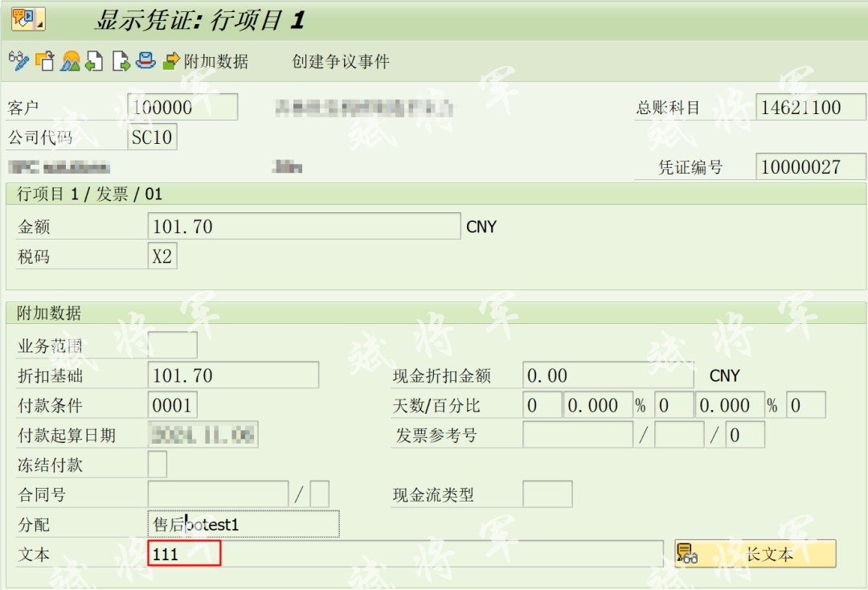Go to next line item (right arrow page)
Viewport: 868px width, 590px height.
pos(121,60)
